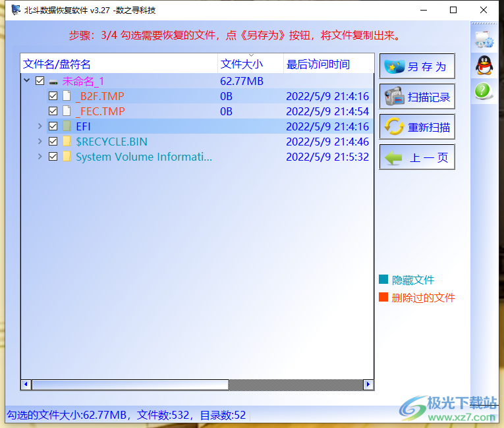Open the settings gear icon in sidebar
Viewport: 504px width, 428px height.
click(484, 40)
